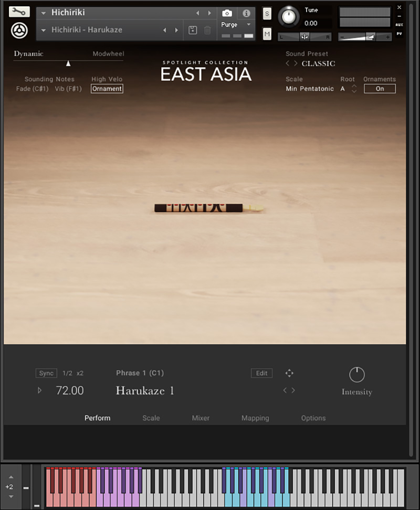This screenshot has width=420, height=510.
Task: Click the Vib (F#1) sounding note
Action: pyautogui.click(x=68, y=89)
